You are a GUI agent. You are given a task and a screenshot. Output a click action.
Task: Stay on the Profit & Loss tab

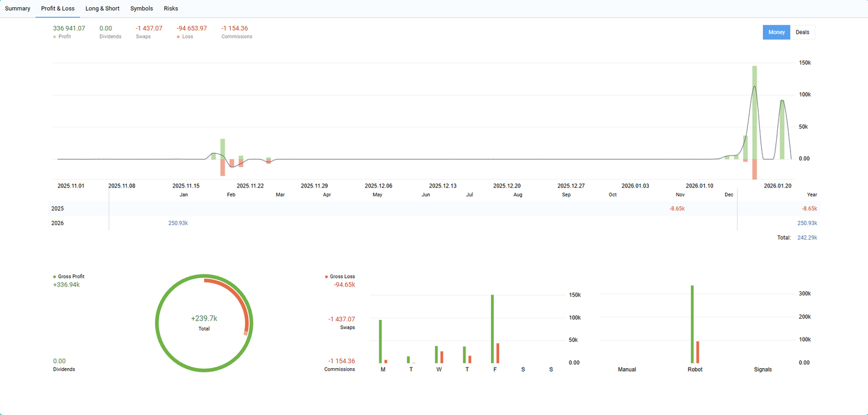tap(58, 8)
